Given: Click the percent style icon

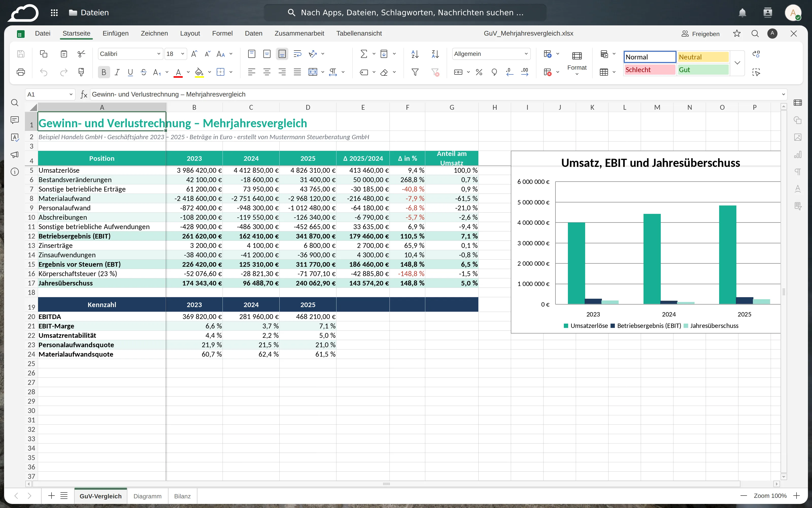Looking at the screenshot, I should [x=479, y=72].
